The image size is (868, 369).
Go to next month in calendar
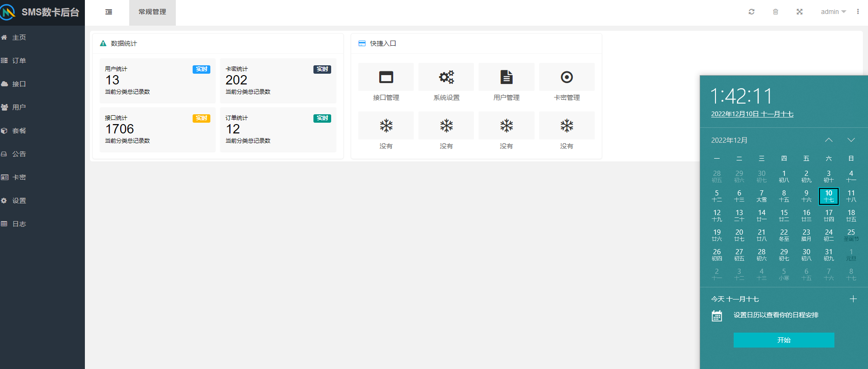click(851, 140)
